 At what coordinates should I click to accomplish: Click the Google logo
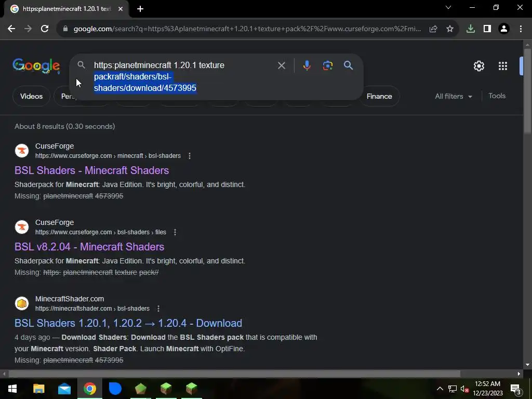(x=36, y=66)
